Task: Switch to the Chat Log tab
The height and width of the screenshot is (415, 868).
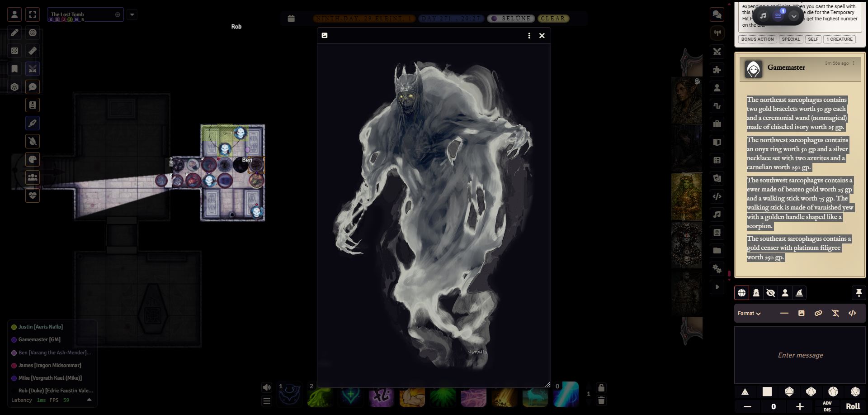Action: point(717,14)
